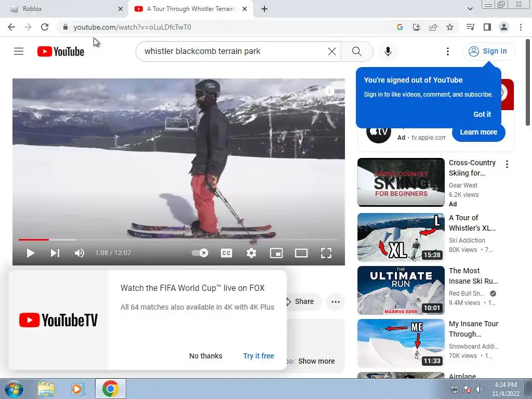Image resolution: width=532 pixels, height=399 pixels.
Task: Open the taskbar clock and date
Action: pos(506,389)
